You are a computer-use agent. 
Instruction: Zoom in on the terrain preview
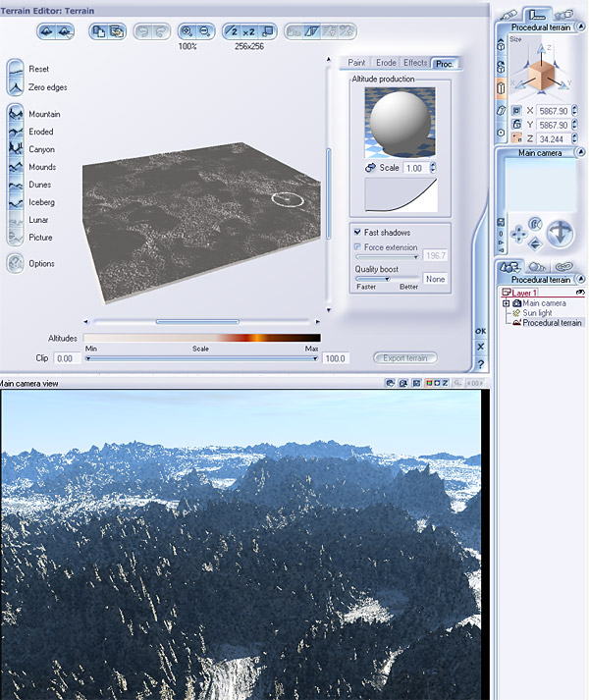pyautogui.click(x=187, y=31)
